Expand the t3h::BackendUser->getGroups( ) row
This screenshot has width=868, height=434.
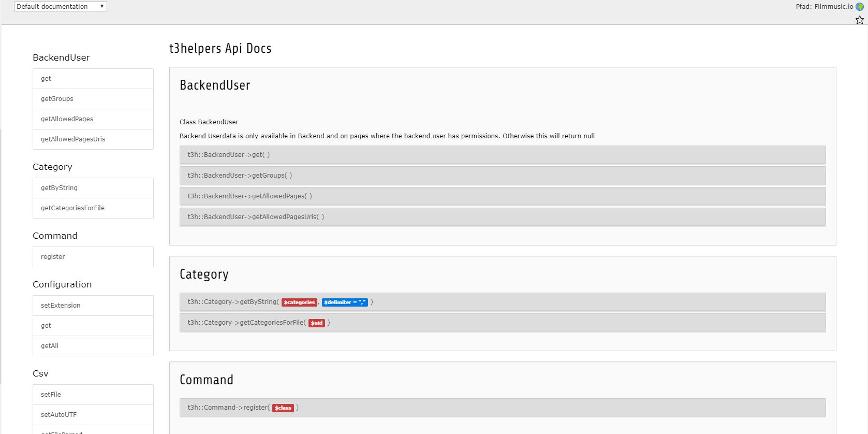point(503,176)
